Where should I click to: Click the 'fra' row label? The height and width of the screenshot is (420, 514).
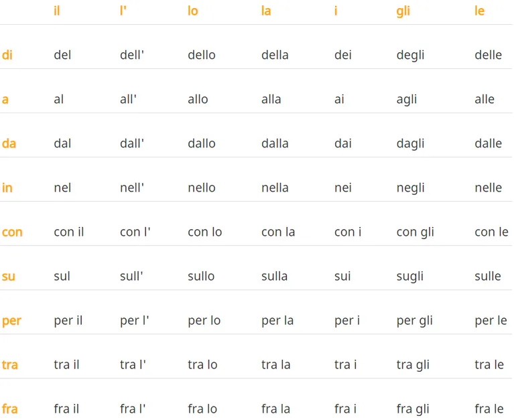click(10, 409)
